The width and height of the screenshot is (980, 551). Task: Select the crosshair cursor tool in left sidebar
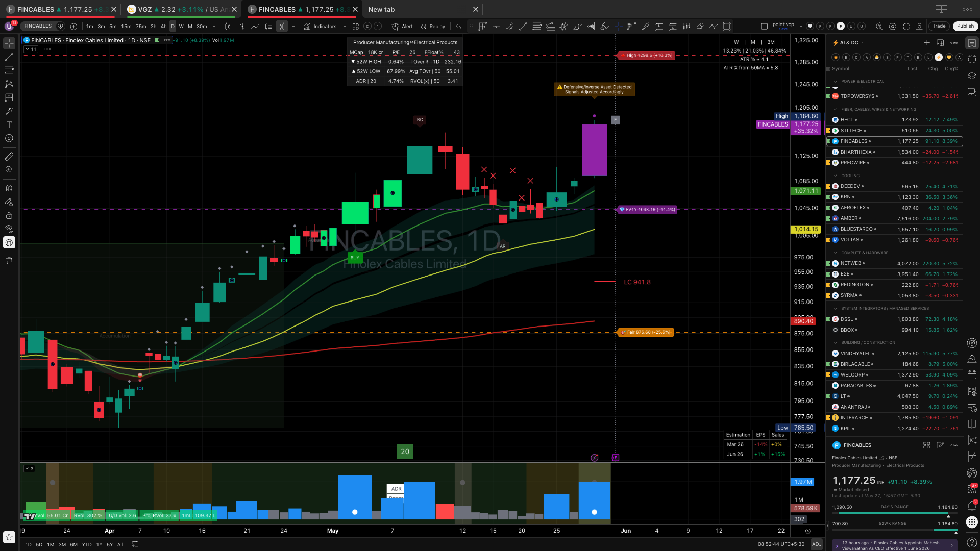pyautogui.click(x=9, y=43)
